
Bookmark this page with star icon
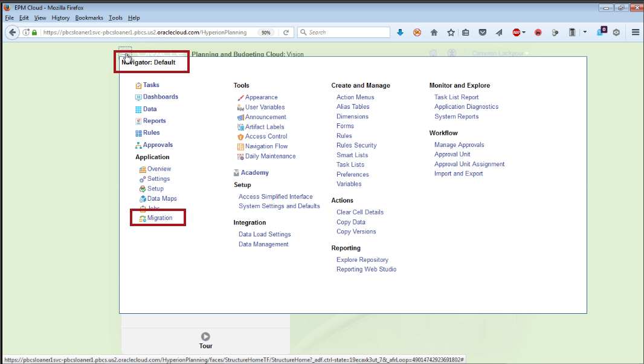click(x=451, y=33)
